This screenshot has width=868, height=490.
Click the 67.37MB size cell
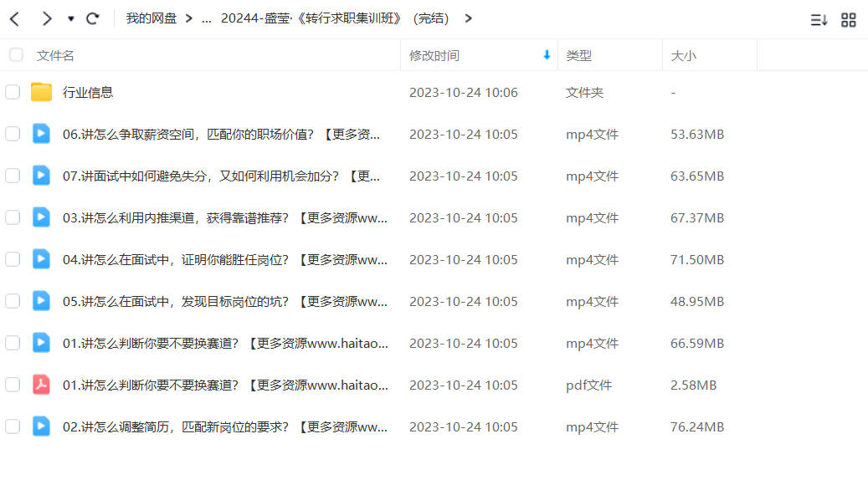pyautogui.click(x=697, y=218)
